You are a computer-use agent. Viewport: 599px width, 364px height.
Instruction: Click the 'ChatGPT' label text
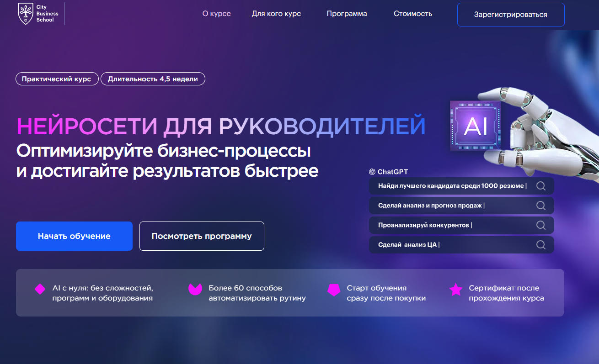coord(393,172)
